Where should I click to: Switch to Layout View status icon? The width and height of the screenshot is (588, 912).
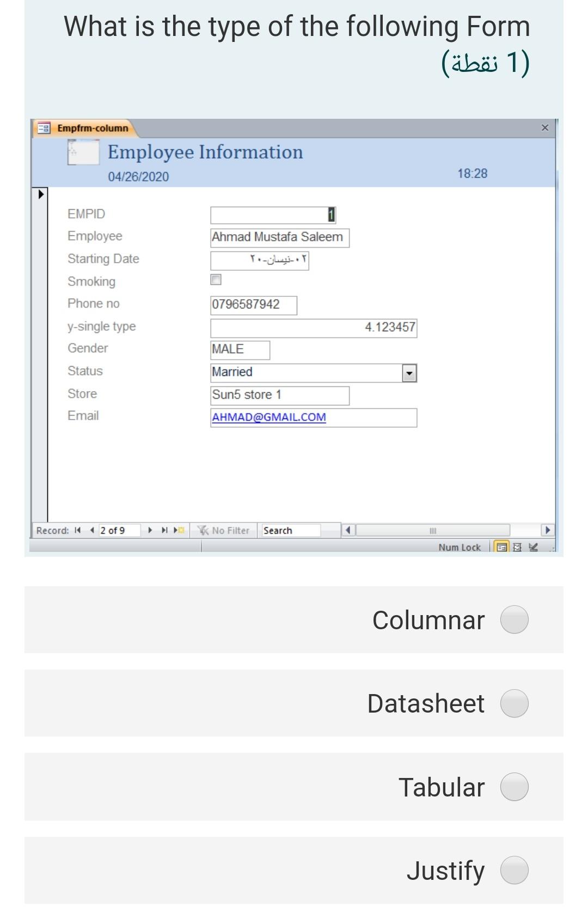point(517,547)
